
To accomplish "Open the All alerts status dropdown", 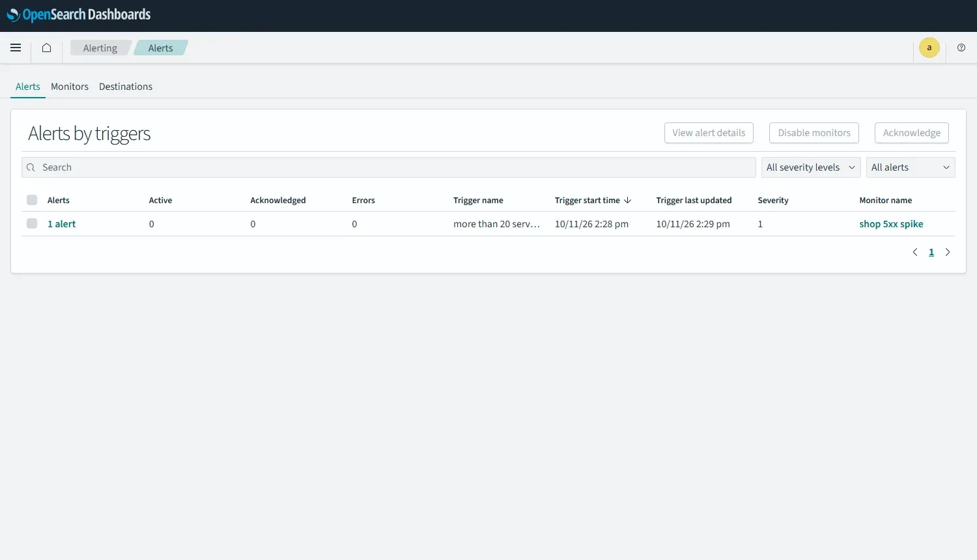I will (x=911, y=167).
